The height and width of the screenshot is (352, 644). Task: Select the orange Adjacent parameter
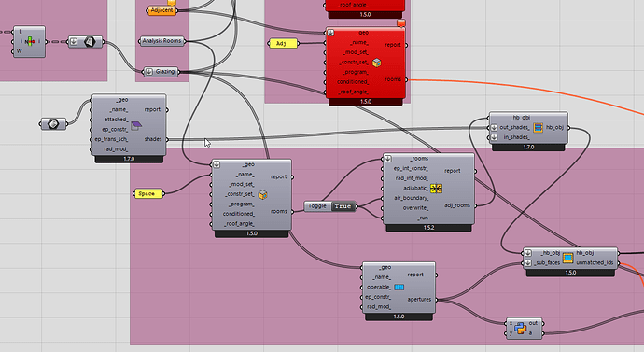click(x=161, y=10)
